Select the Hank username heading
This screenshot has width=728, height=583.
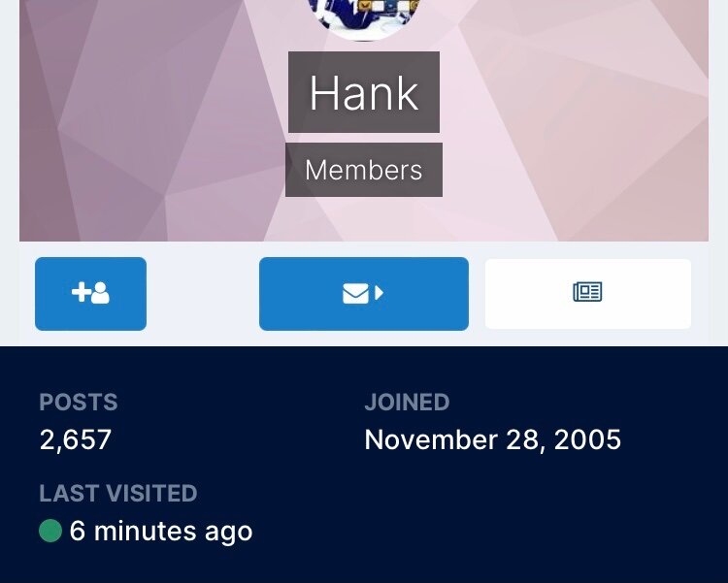(x=364, y=93)
